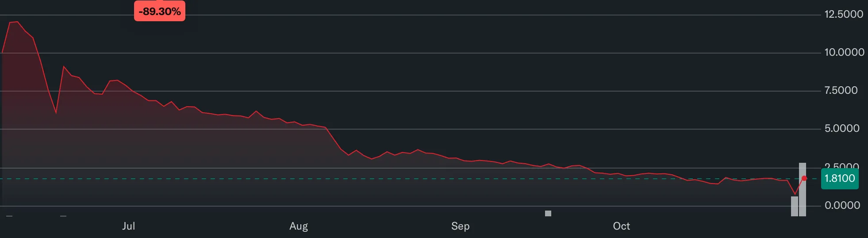The image size is (868, 238).
Task: Click the 0.0000 price axis label
Action: click(842, 205)
